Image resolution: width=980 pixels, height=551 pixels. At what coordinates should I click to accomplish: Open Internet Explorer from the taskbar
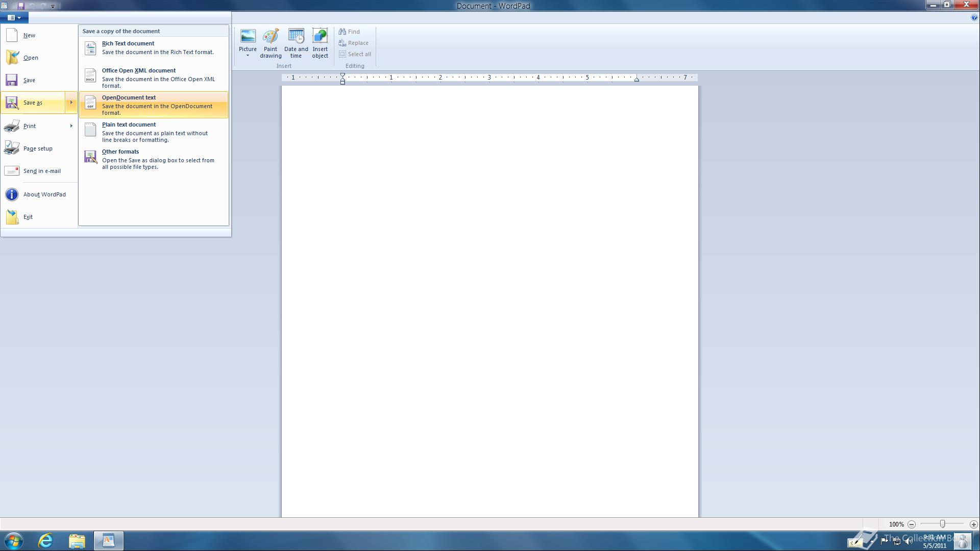pyautogui.click(x=46, y=540)
